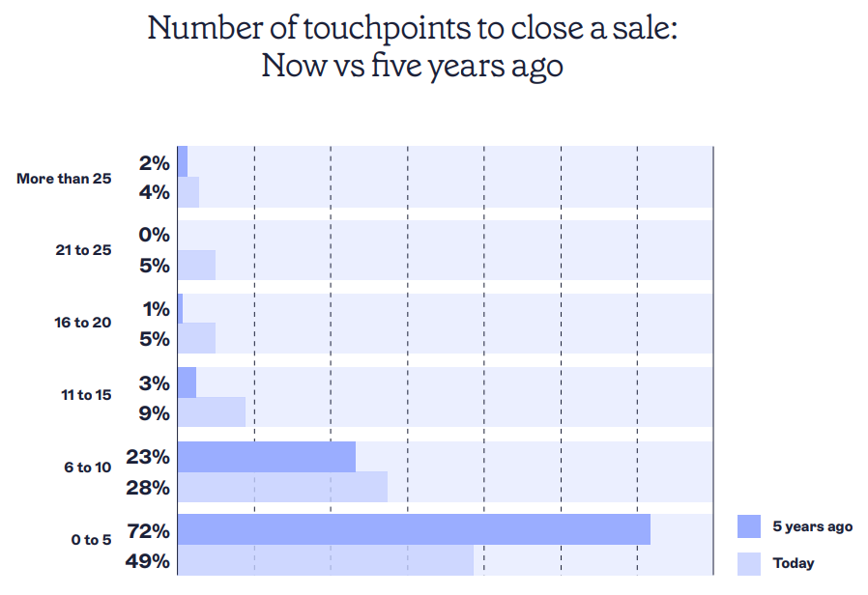Click the 'More than 25' category label
868x595 pixels.
[64, 179]
